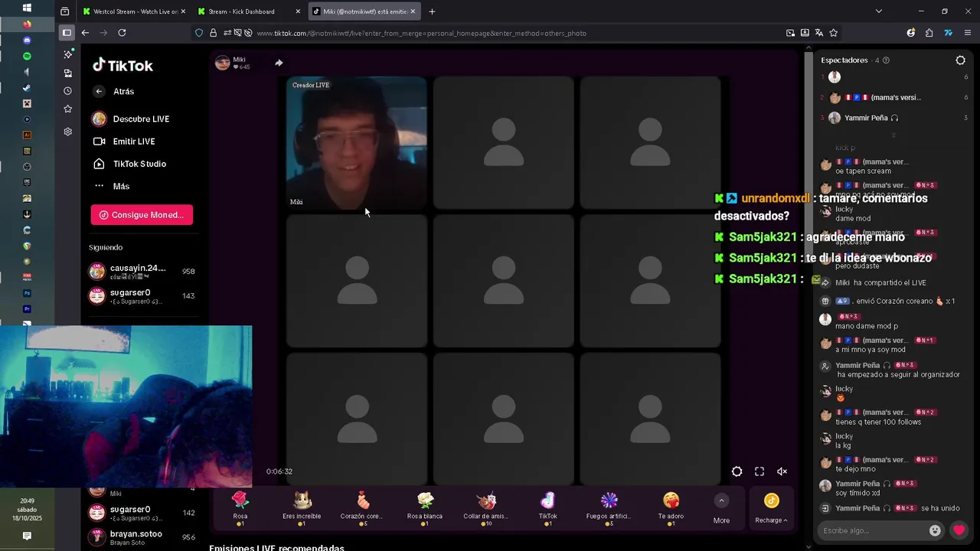980x551 pixels.
Task: Bookmark this page with star
Action: (833, 33)
